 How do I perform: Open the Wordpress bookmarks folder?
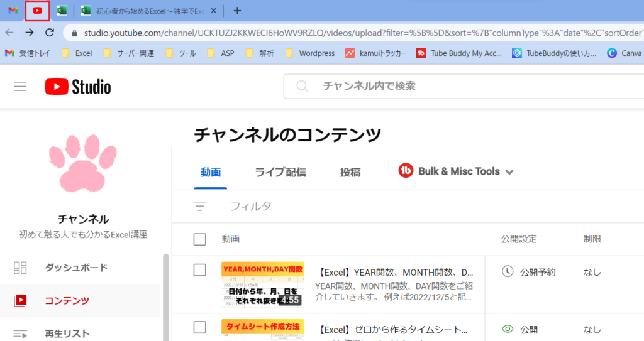[x=309, y=53]
